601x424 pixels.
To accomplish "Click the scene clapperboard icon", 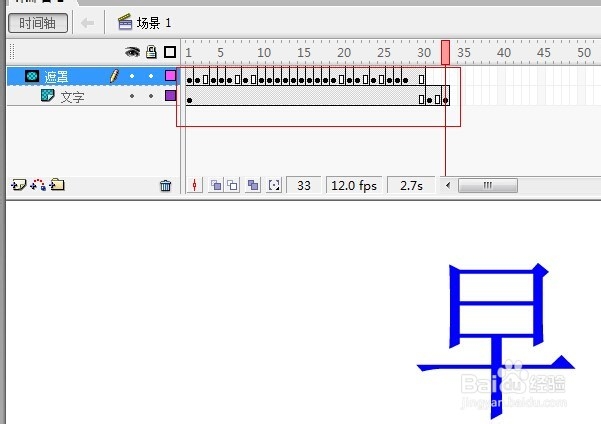I will (x=125, y=22).
